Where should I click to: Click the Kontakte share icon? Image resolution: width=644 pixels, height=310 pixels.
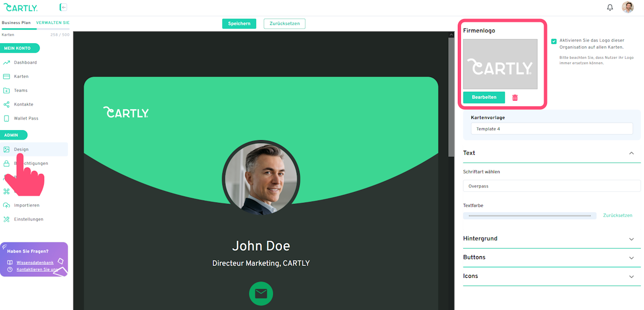[x=7, y=105]
